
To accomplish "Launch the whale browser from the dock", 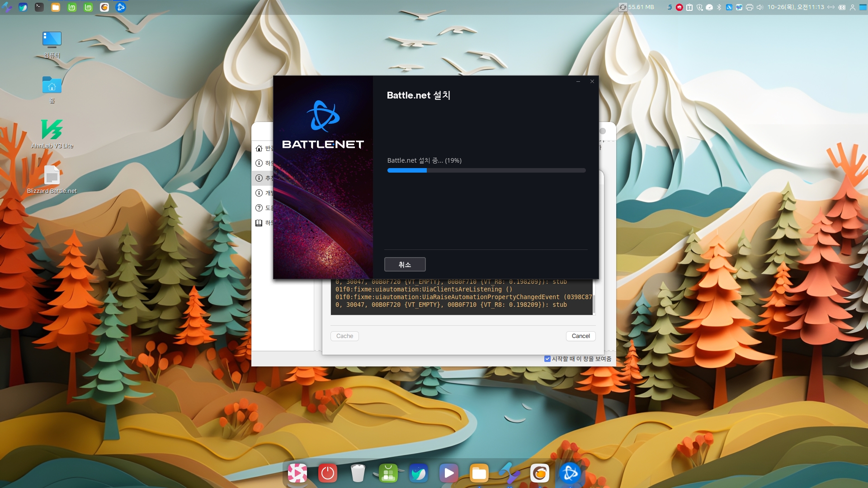I will pyautogui.click(x=419, y=473).
